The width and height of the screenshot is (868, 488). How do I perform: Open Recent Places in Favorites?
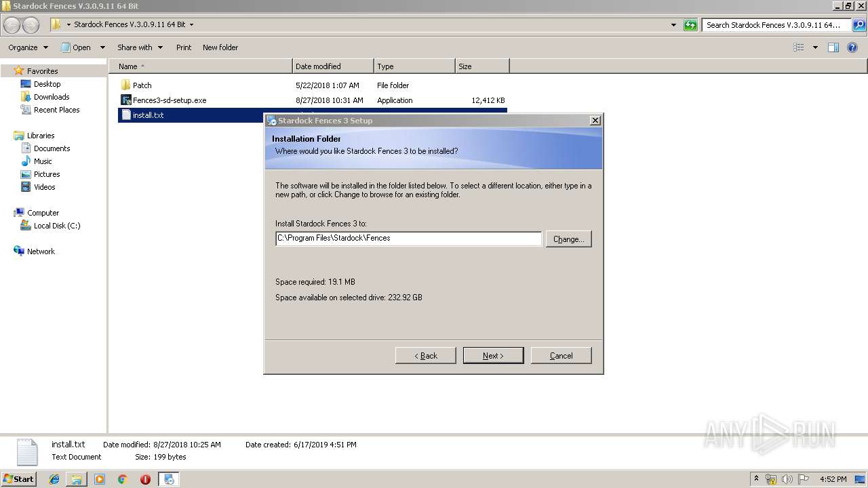coord(56,110)
